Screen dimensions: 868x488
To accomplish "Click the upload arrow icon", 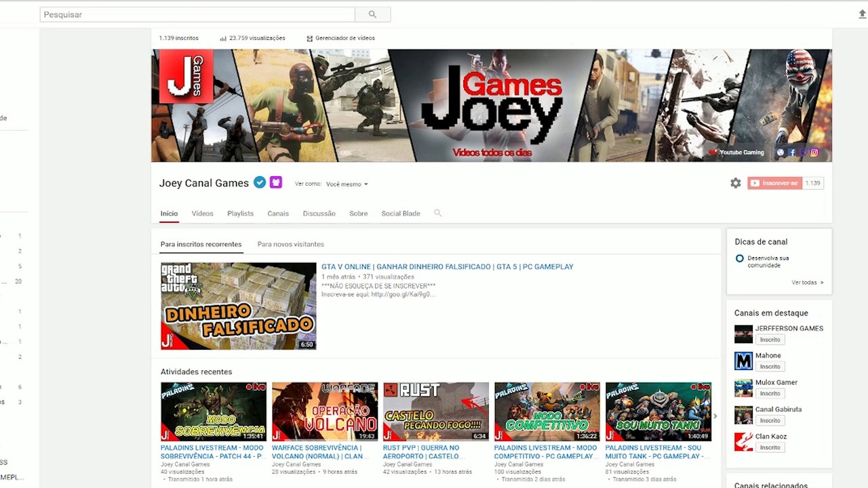I will (x=863, y=14).
